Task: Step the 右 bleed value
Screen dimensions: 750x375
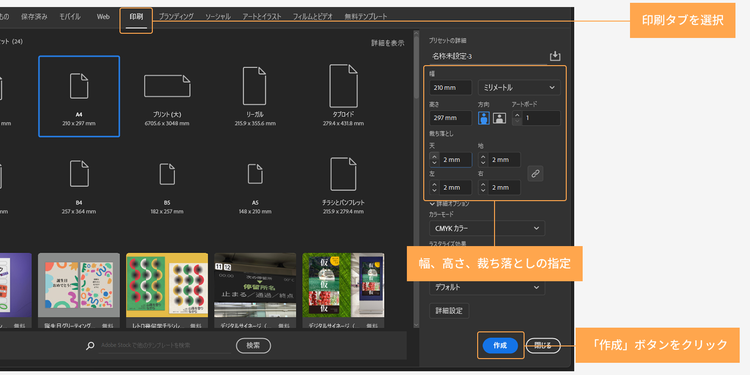Action: [x=483, y=188]
